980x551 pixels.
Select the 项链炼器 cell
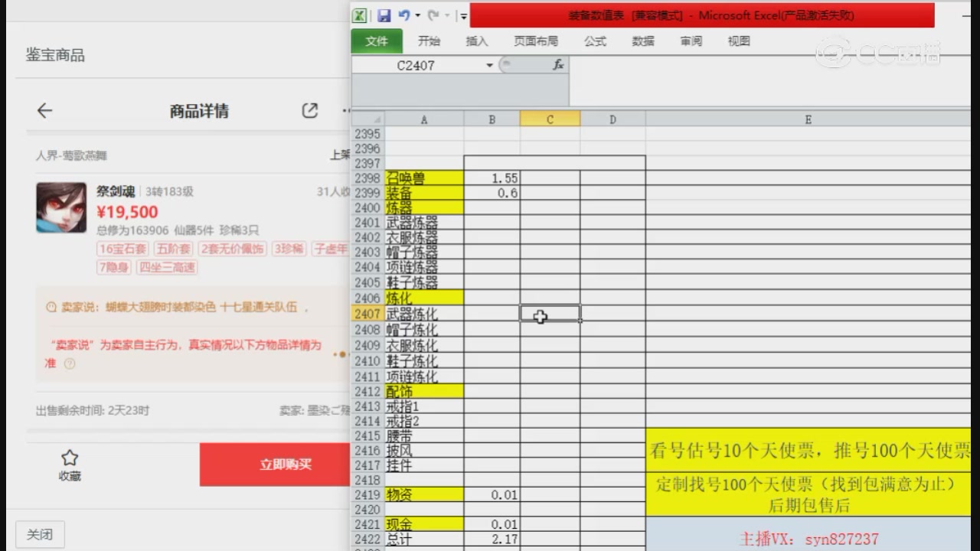[x=424, y=267]
